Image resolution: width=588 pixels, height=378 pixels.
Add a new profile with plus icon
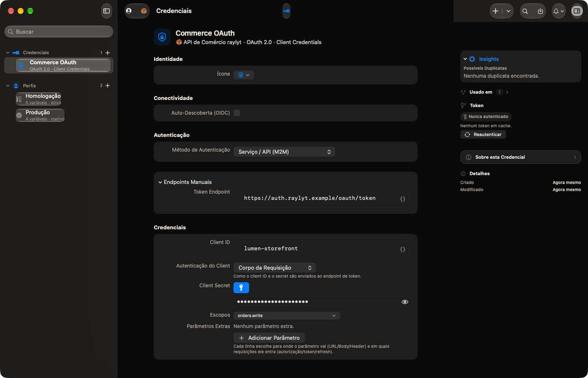click(108, 86)
